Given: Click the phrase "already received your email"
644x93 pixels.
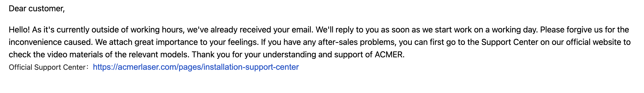Looking at the screenshot, I should (x=261, y=30).
